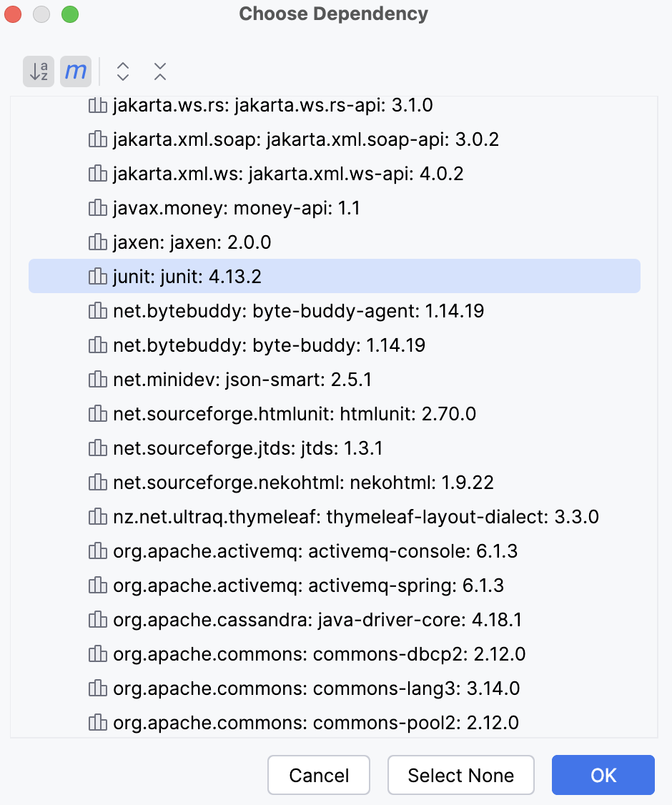
Task: Select jakarta.ws.rs-api 3.1.0 dependency
Action: click(x=272, y=106)
